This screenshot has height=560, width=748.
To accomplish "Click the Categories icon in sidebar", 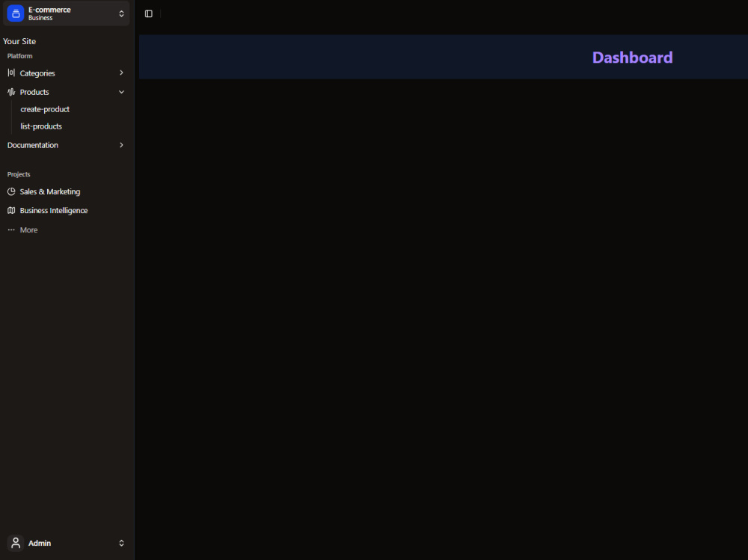I will tap(11, 73).
